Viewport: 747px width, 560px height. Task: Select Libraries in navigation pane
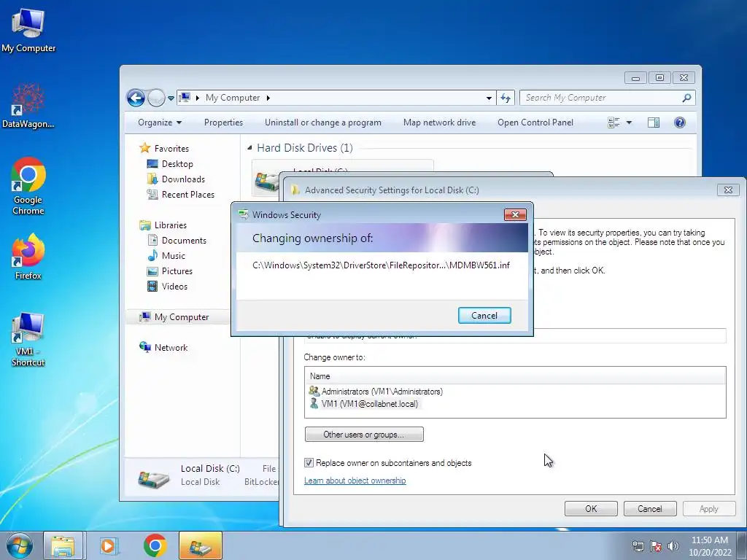coord(163,225)
